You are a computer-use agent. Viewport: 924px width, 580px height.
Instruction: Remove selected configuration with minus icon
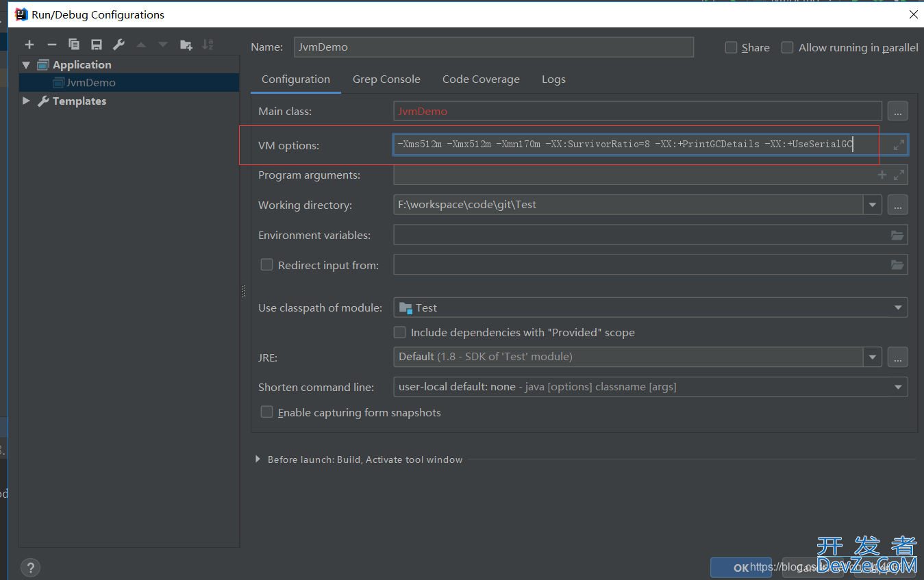pyautogui.click(x=51, y=45)
